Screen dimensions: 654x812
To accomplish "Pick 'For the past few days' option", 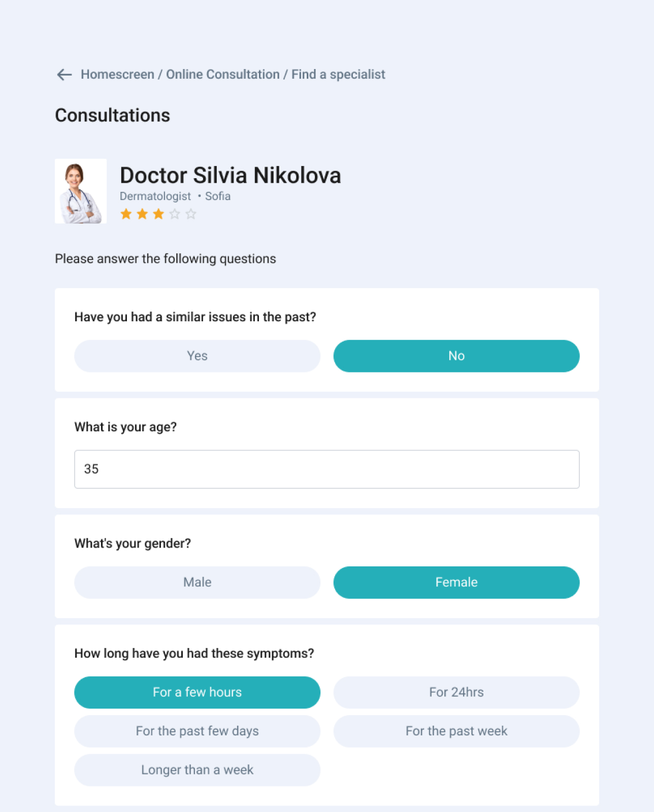I will (x=197, y=731).
